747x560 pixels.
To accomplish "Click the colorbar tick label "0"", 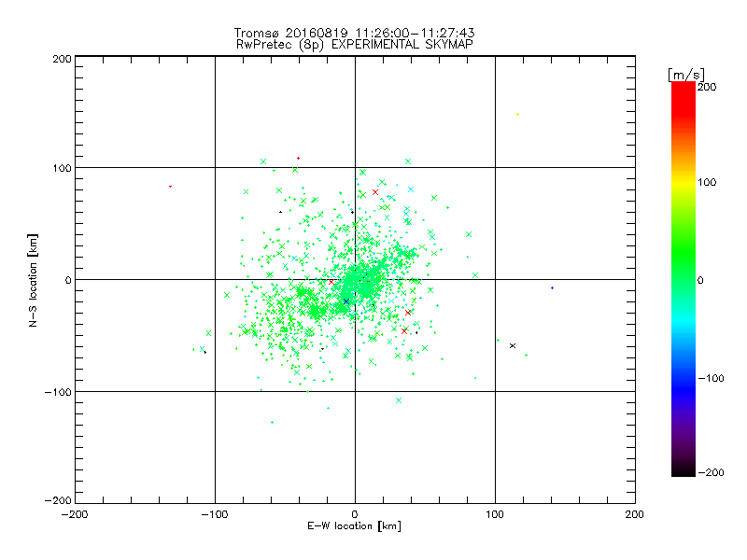I will (700, 280).
